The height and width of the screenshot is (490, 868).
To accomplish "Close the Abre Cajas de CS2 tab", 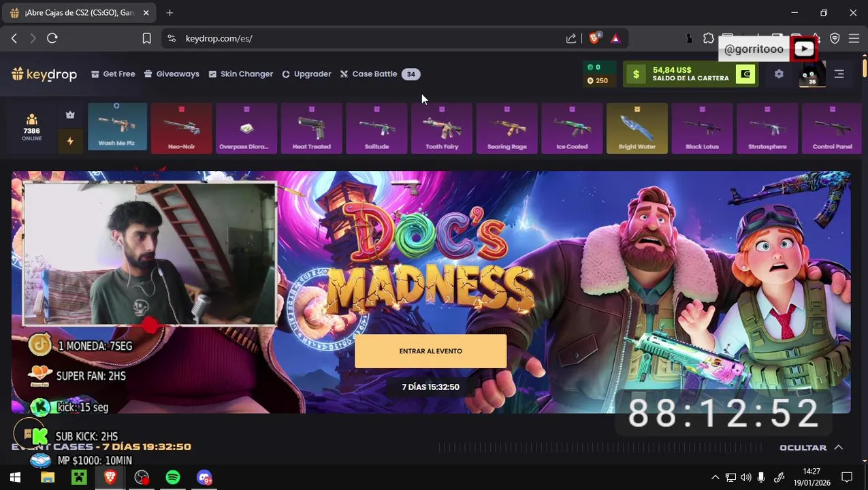I will (146, 13).
